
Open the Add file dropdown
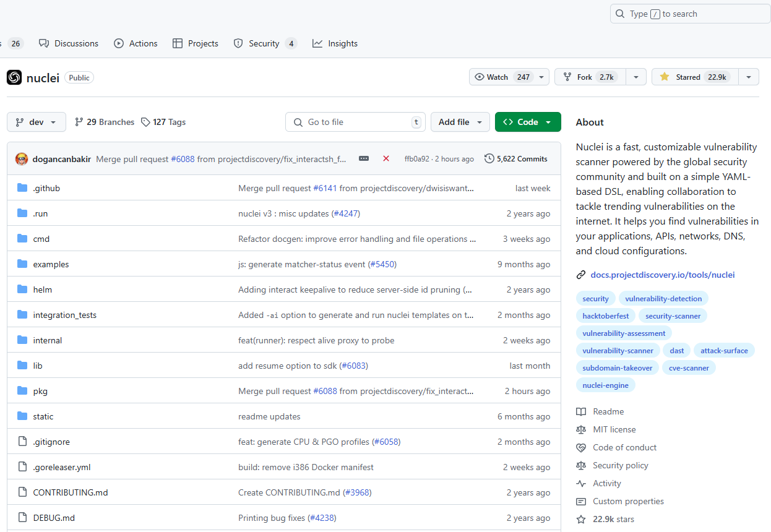coord(460,122)
